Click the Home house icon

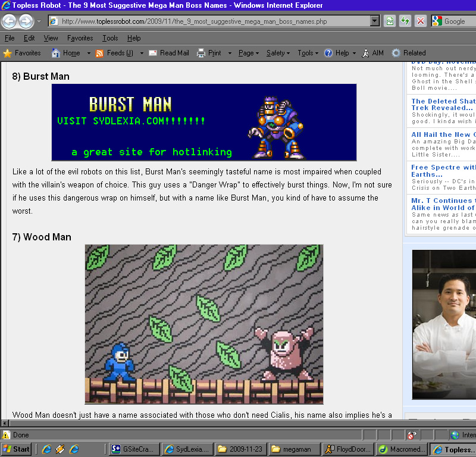point(55,53)
